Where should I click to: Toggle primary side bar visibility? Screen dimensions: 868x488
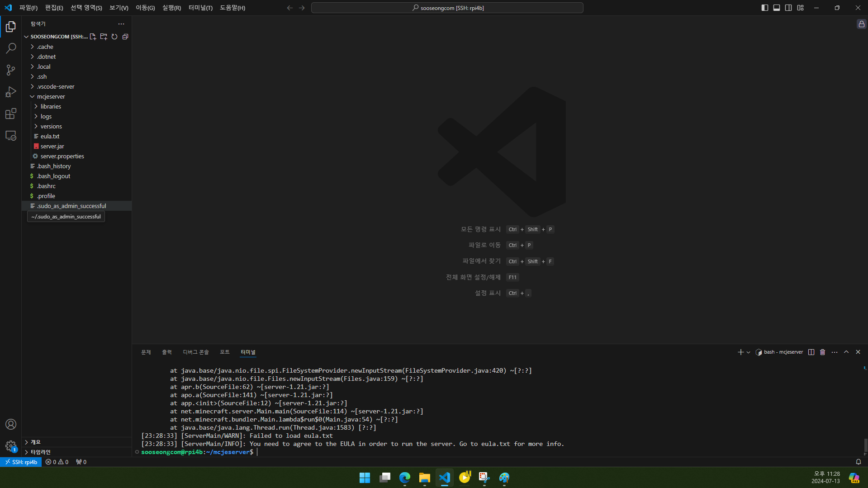tap(765, 8)
